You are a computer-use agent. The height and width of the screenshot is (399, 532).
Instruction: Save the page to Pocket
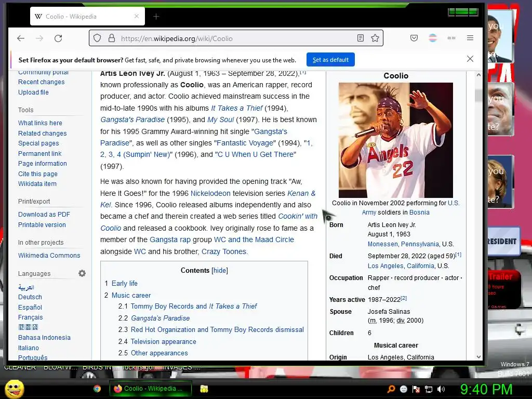click(x=414, y=38)
